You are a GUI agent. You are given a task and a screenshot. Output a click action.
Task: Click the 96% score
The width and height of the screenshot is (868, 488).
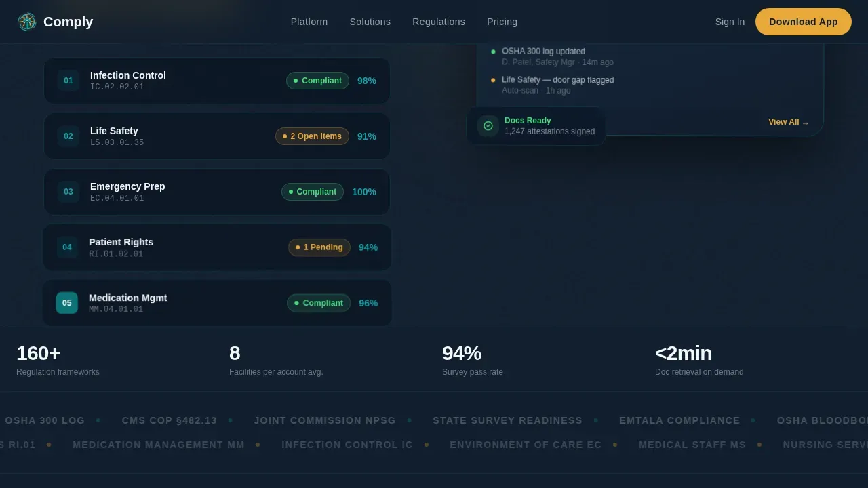click(x=368, y=303)
